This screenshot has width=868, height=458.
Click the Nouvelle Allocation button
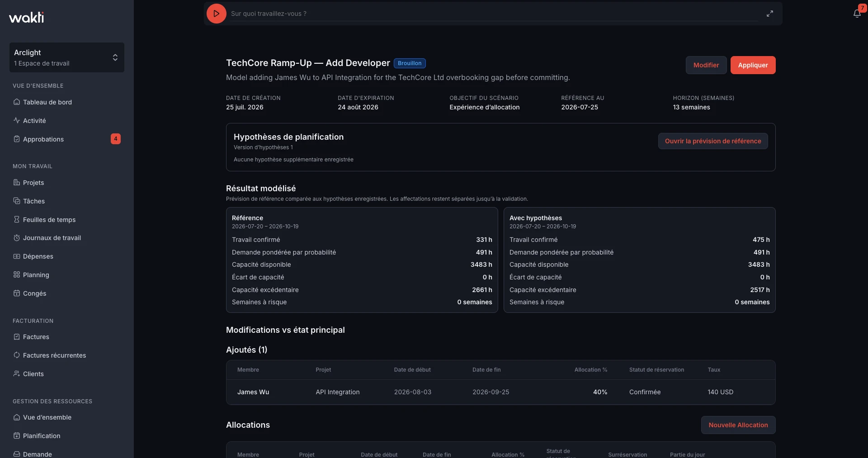click(738, 425)
